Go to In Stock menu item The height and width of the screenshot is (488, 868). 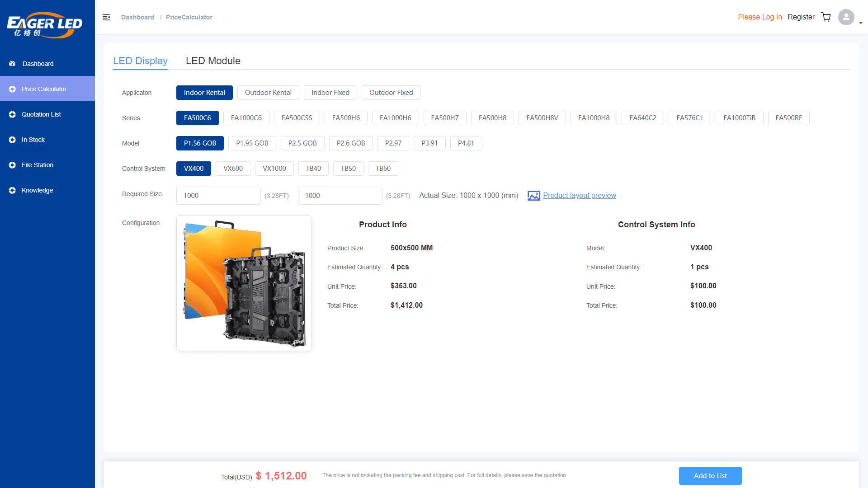pos(47,140)
